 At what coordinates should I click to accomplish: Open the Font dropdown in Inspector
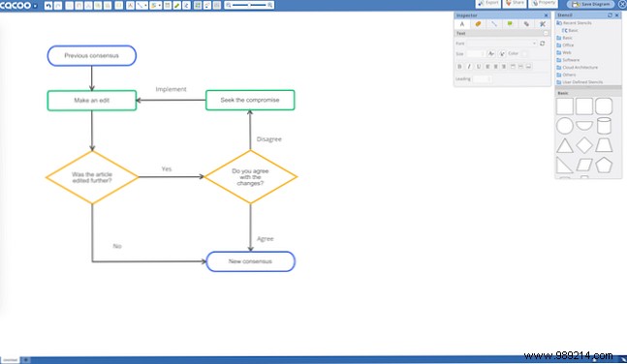(501, 44)
